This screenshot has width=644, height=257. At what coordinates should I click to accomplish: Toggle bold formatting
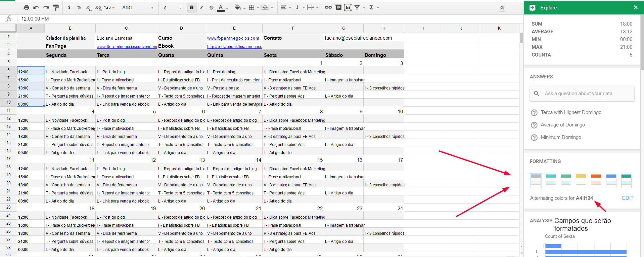192,7
